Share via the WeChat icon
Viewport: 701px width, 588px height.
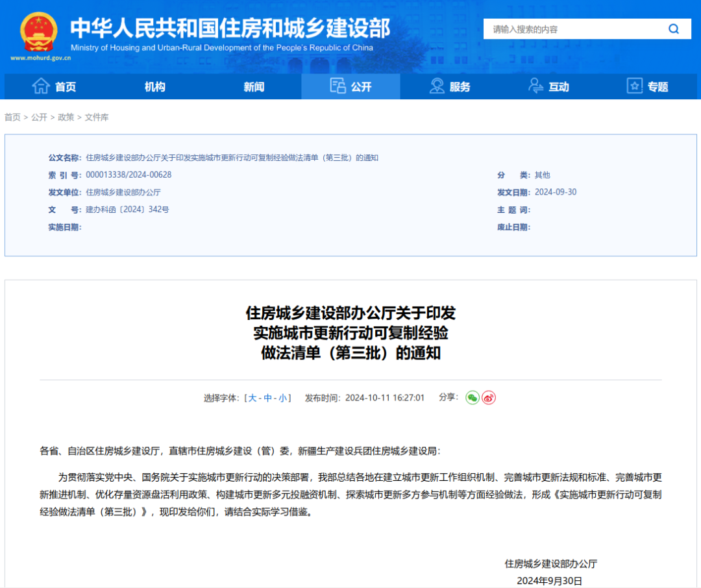pyautogui.click(x=473, y=397)
